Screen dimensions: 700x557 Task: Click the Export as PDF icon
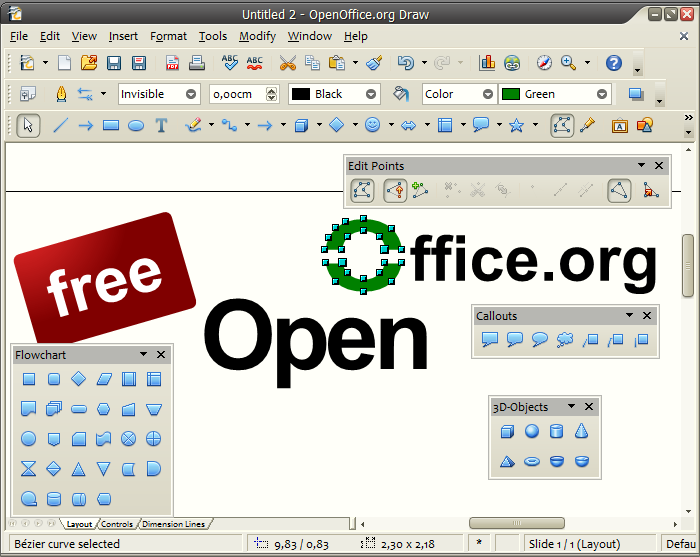point(172,63)
